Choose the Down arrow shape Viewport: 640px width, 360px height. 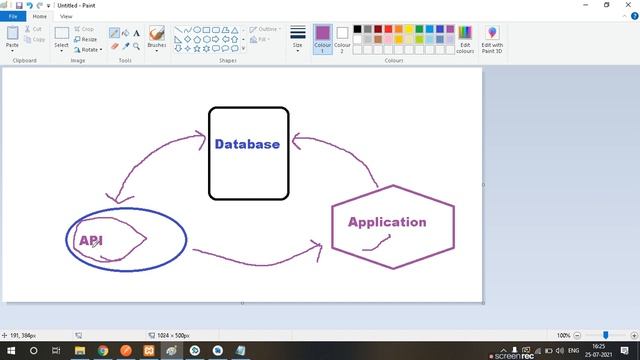178,49
